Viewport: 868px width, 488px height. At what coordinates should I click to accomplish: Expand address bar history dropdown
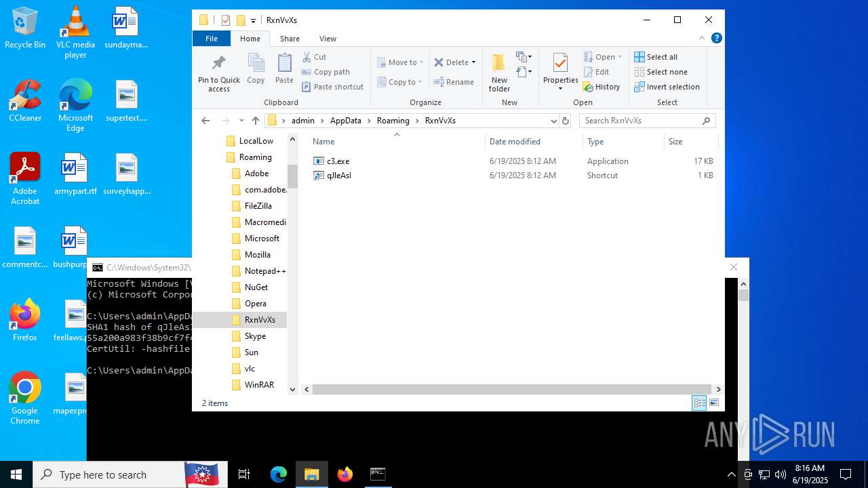[x=553, y=121]
